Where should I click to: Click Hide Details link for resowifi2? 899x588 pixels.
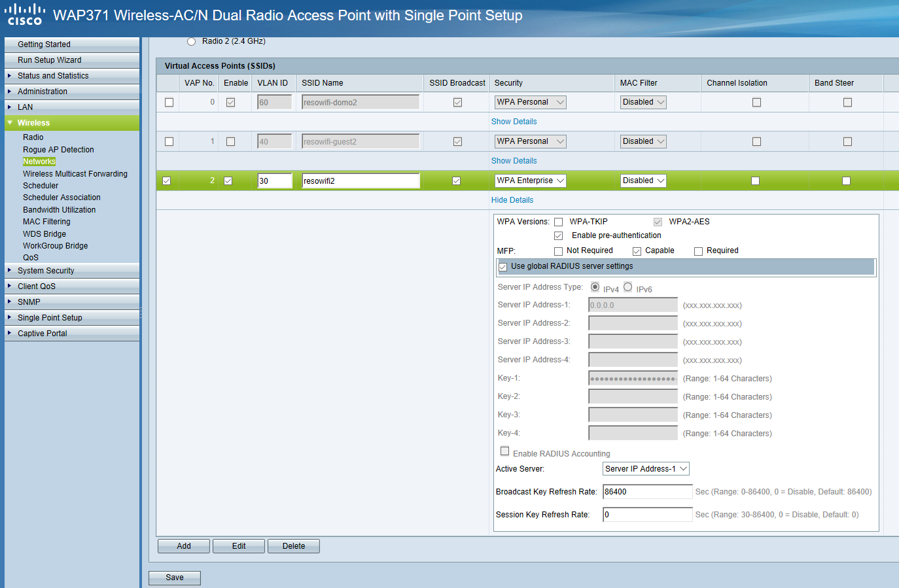512,200
